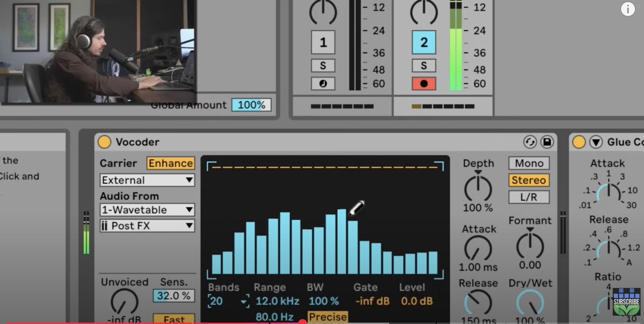Expand the Post FX tap point dropdown

[147, 226]
